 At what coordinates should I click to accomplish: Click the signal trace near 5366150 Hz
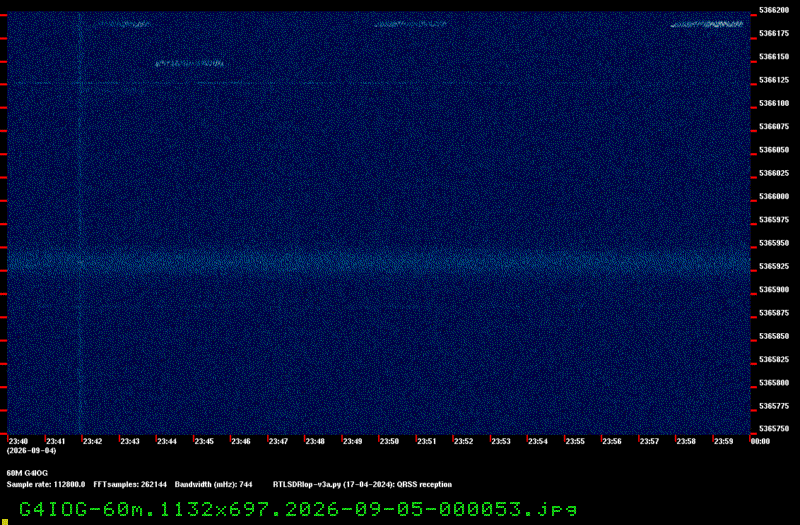[x=189, y=64]
